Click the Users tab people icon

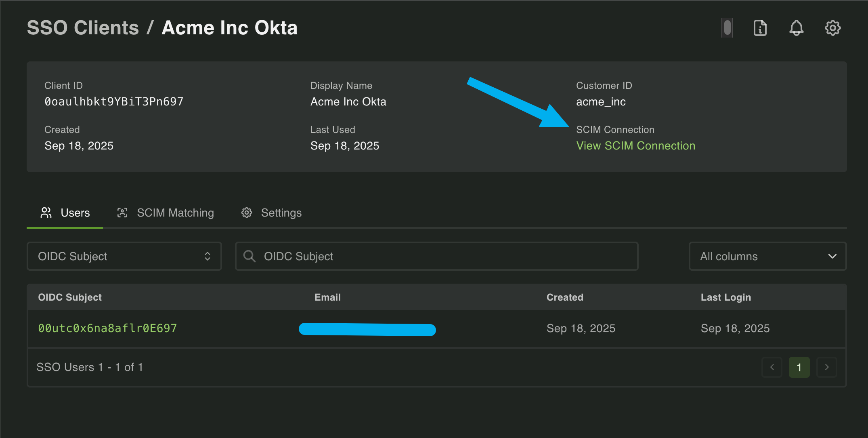point(46,213)
